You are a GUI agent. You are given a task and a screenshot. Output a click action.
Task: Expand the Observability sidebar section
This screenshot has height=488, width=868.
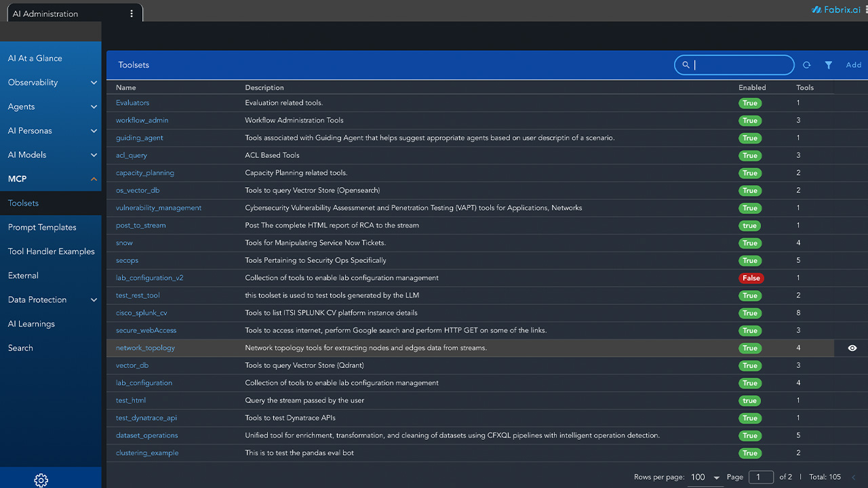[x=94, y=83]
